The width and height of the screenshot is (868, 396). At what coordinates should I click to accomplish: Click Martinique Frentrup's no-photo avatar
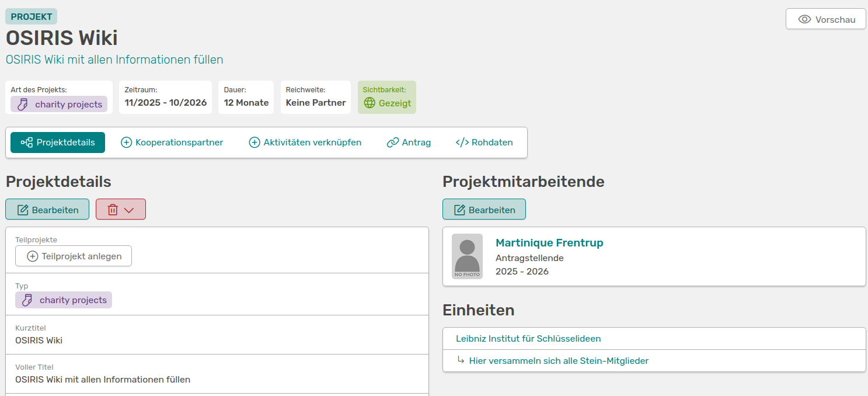coord(467,256)
